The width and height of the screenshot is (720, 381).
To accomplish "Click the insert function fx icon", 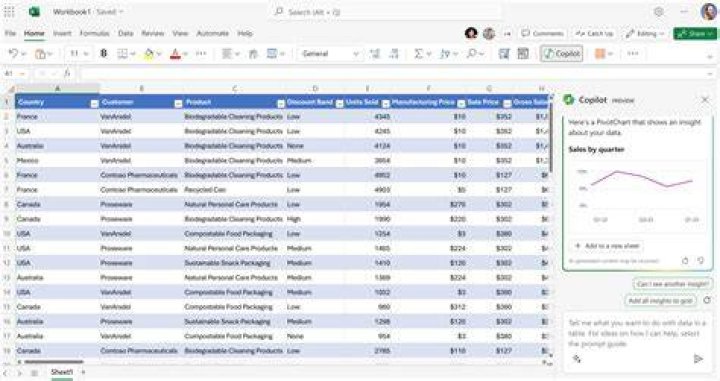I will [x=67, y=73].
